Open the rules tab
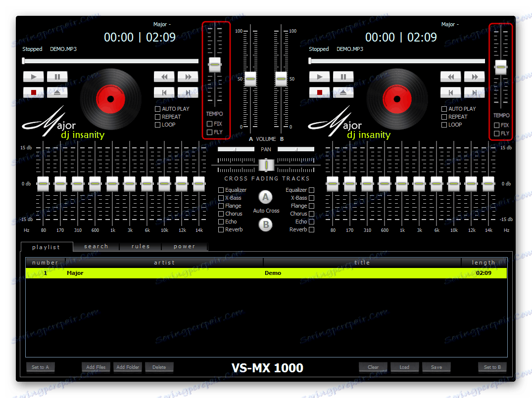The width and height of the screenshot is (532, 398). pos(141,246)
